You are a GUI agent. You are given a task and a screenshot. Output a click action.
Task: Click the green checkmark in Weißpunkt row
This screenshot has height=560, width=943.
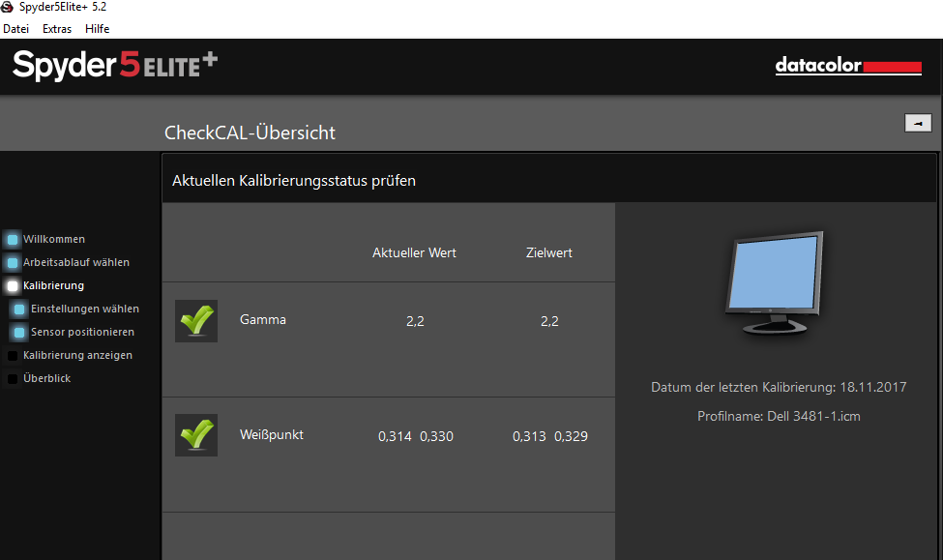(x=196, y=435)
